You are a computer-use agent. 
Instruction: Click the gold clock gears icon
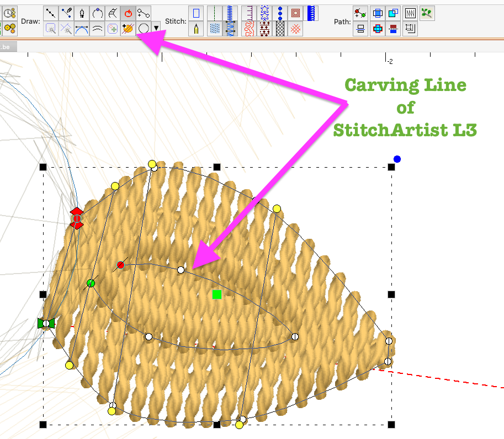tap(9, 13)
